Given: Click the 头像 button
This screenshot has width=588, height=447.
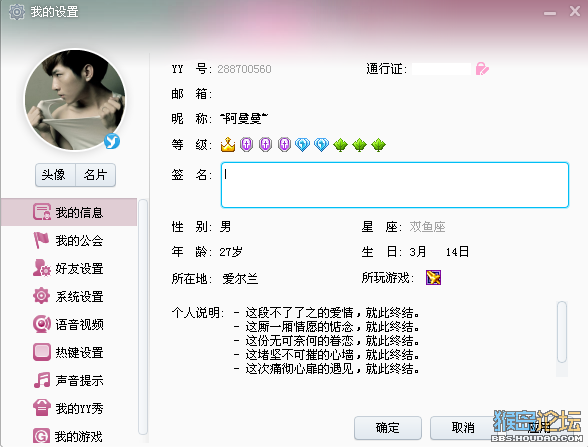Looking at the screenshot, I should (55, 175).
